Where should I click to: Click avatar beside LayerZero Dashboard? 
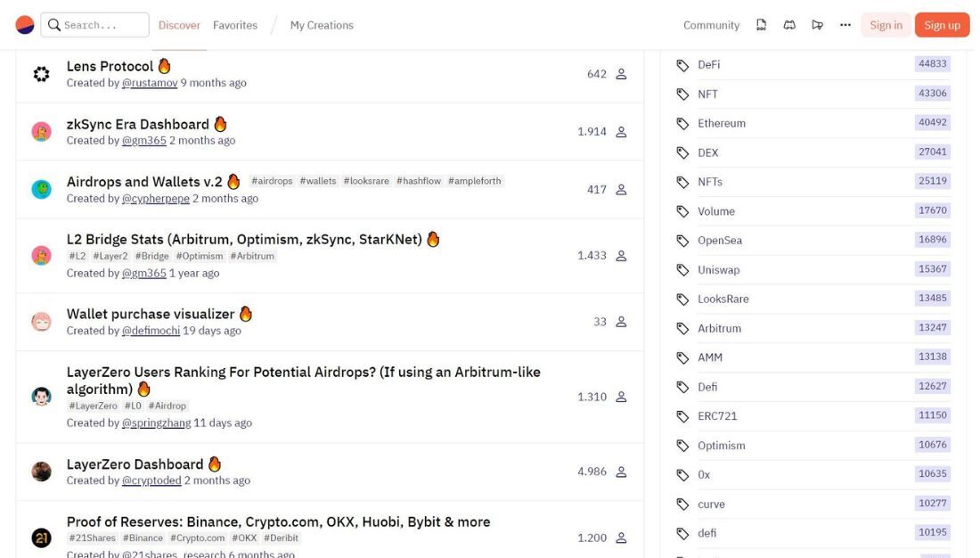[x=41, y=472]
